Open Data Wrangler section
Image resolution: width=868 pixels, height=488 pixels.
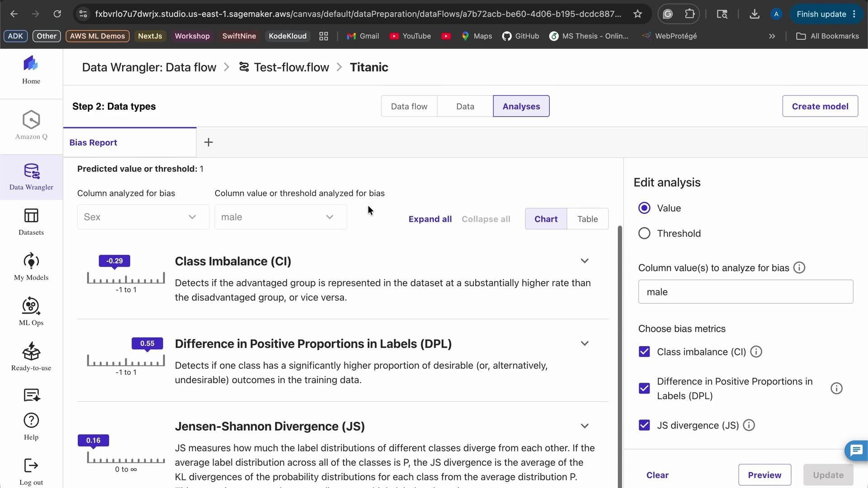[31, 177]
